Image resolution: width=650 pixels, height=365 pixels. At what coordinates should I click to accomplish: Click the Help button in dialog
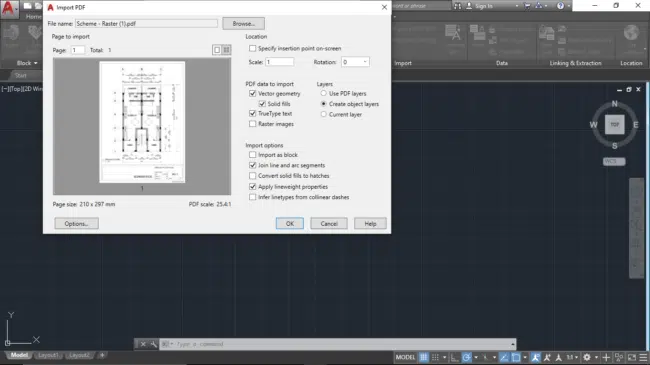click(370, 224)
